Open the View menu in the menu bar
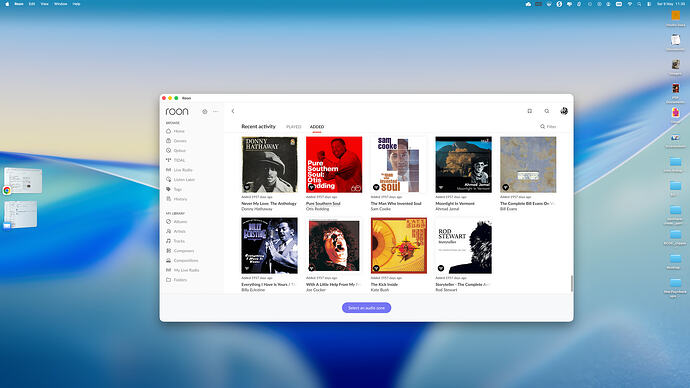 click(44, 4)
